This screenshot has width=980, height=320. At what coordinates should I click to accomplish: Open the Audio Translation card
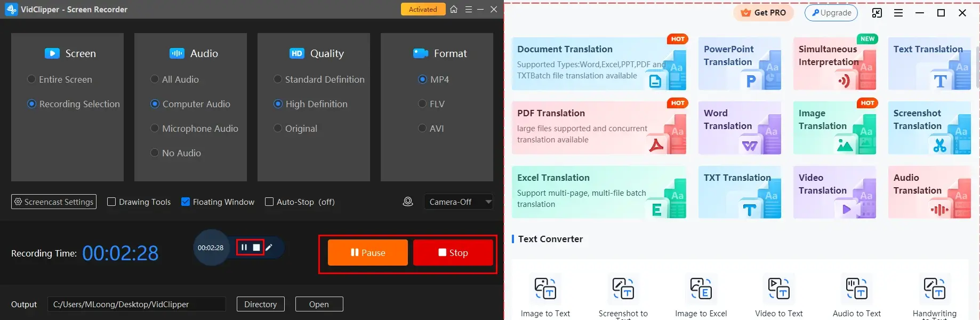coord(929,192)
